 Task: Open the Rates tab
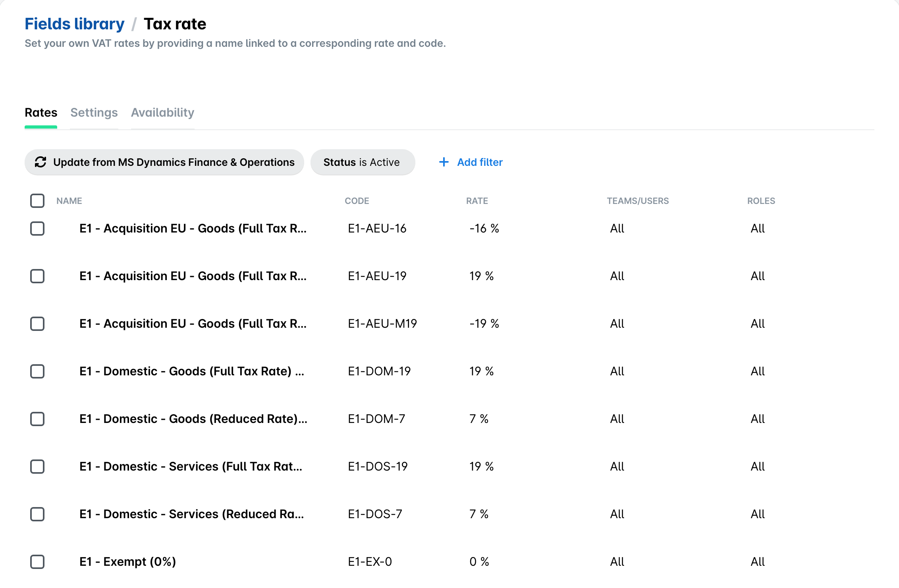coord(41,113)
